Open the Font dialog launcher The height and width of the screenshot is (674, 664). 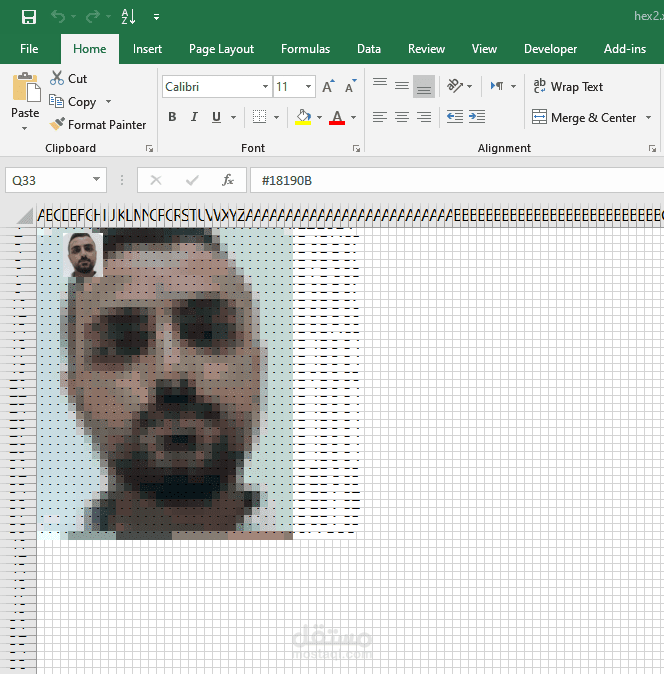tap(356, 148)
